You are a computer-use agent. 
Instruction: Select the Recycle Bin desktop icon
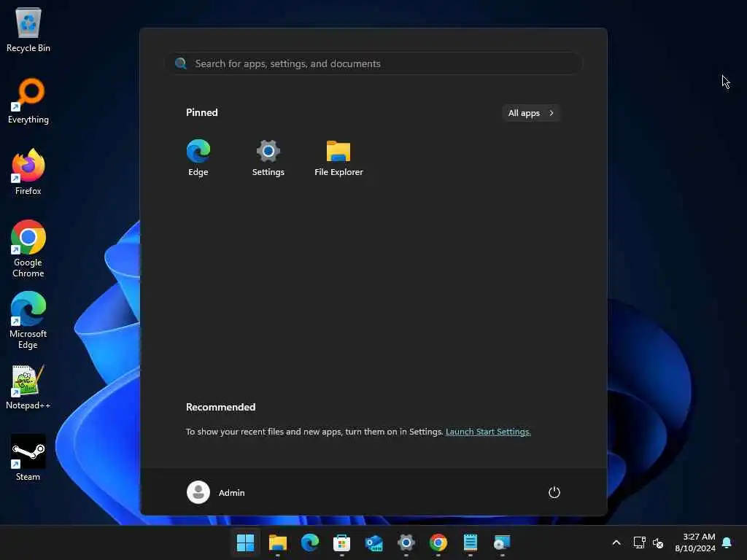point(28,29)
